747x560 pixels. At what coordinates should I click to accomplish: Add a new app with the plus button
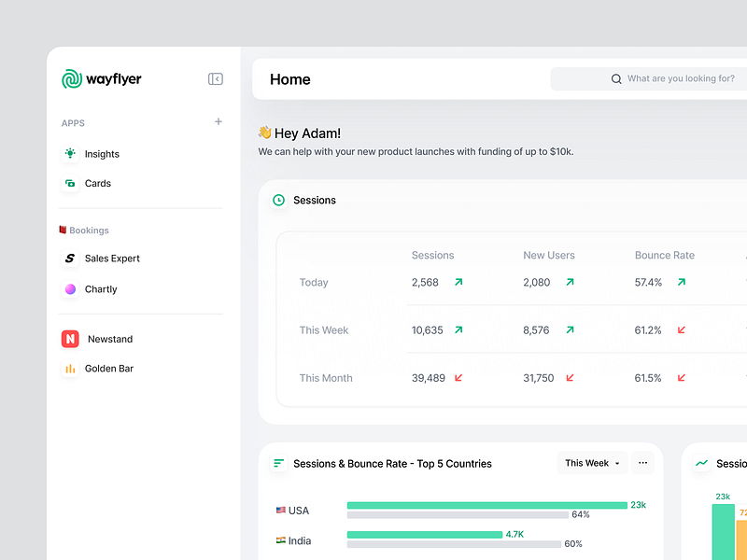click(218, 121)
